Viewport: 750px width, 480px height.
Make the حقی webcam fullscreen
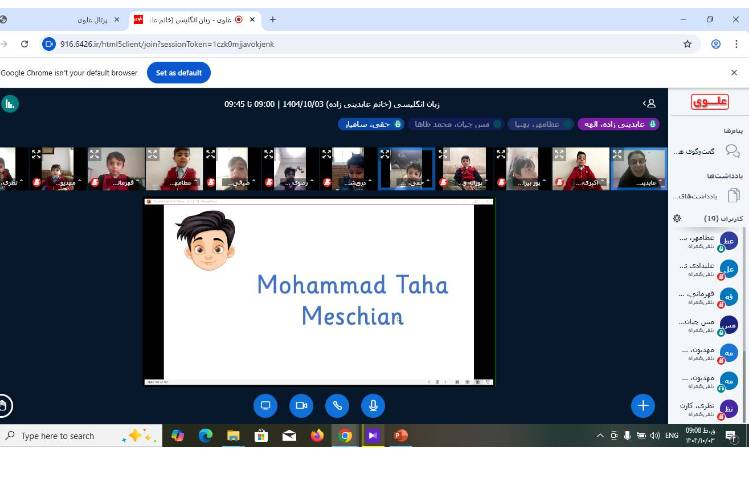click(x=385, y=154)
